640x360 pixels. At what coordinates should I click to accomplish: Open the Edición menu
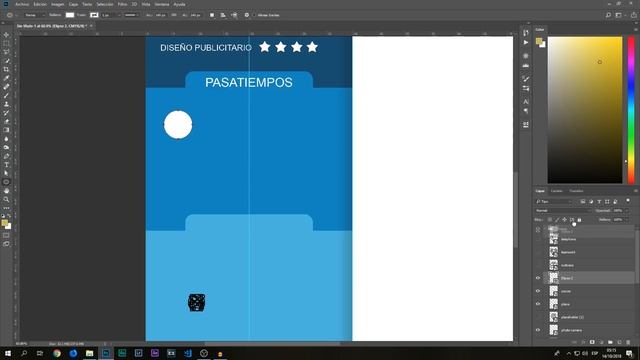tap(40, 4)
